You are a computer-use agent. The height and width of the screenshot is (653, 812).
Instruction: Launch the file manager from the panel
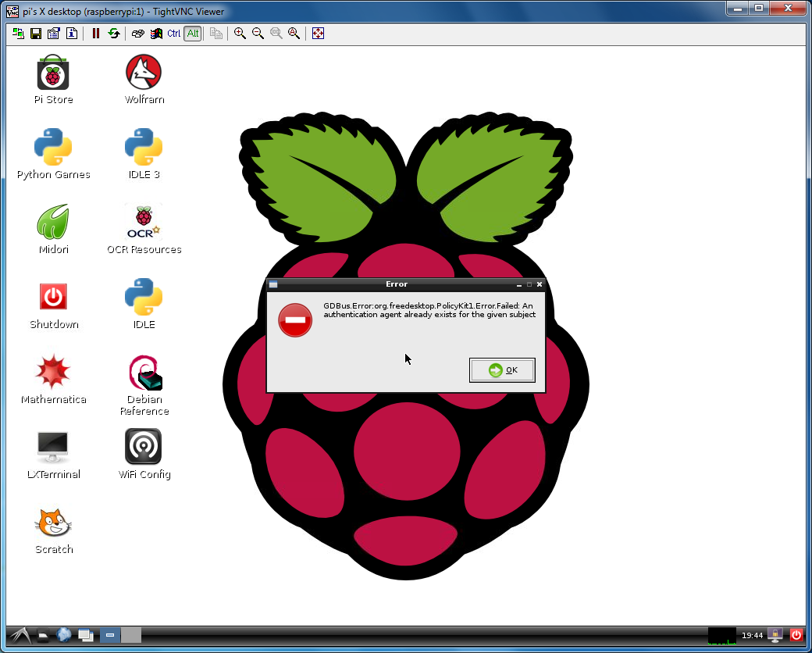point(43,635)
